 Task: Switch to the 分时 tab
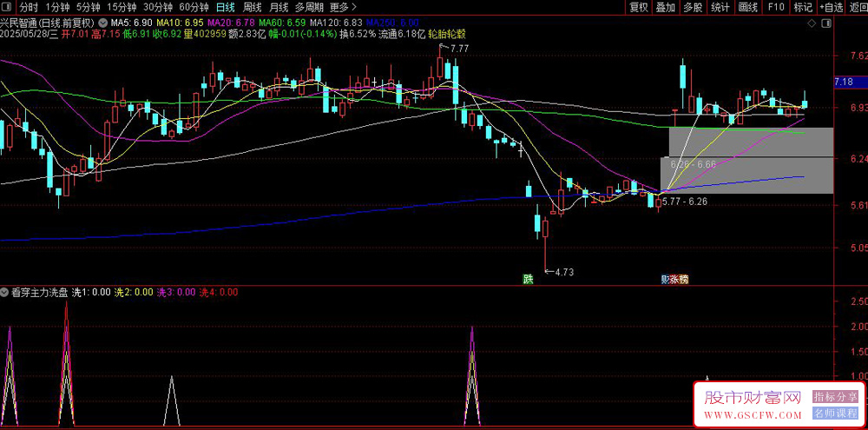pyautogui.click(x=29, y=7)
